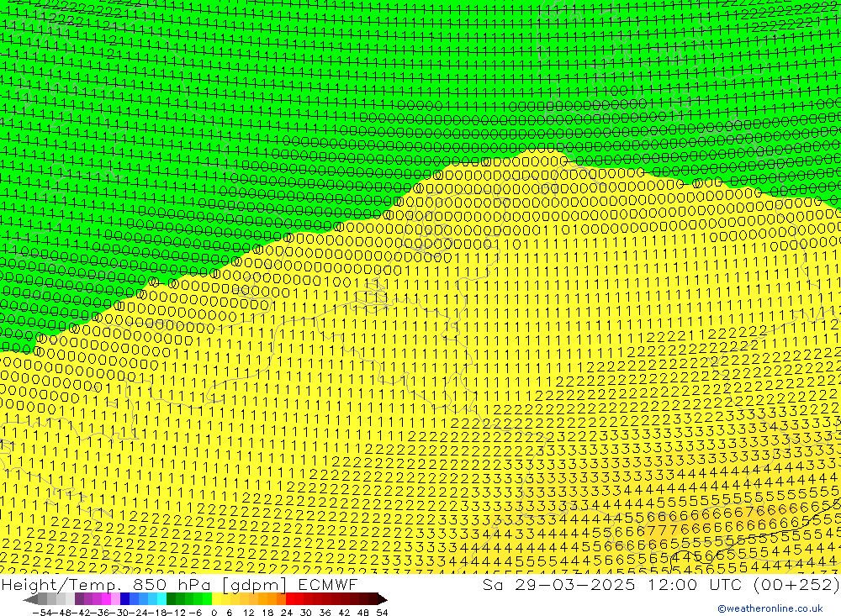Click the 54 scale value at the right end

point(382,613)
